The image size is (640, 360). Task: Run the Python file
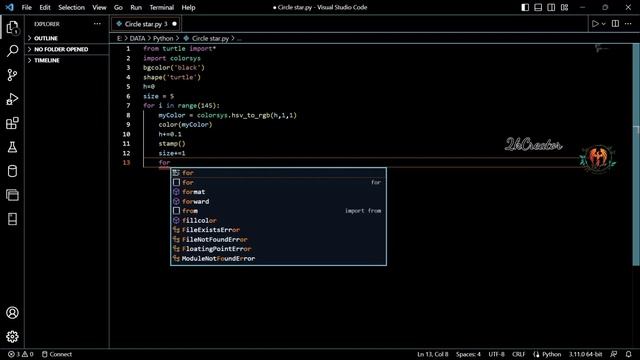tap(595, 24)
